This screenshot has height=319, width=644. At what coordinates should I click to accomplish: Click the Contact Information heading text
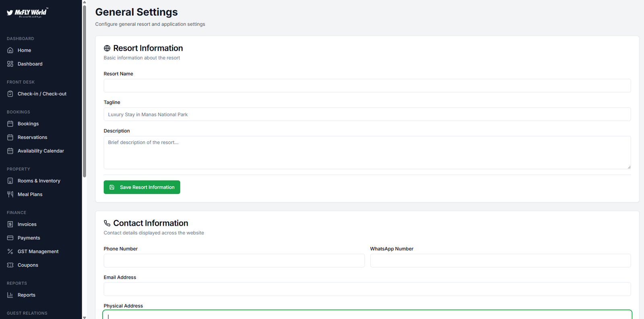[151, 223]
